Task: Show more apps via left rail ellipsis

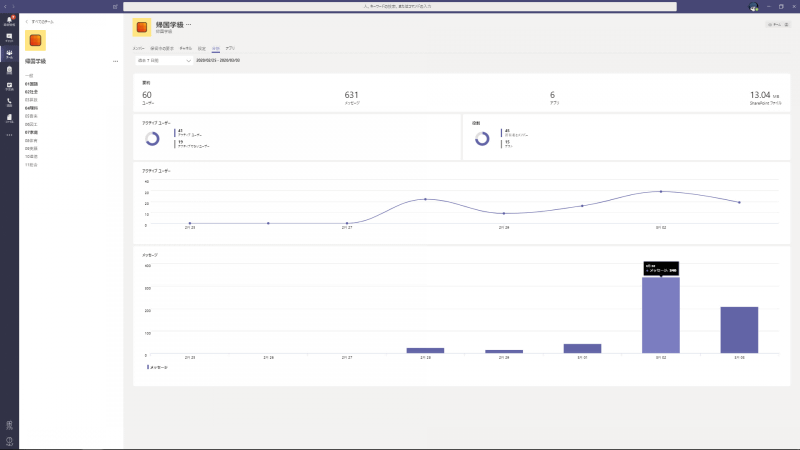Action: point(9,134)
